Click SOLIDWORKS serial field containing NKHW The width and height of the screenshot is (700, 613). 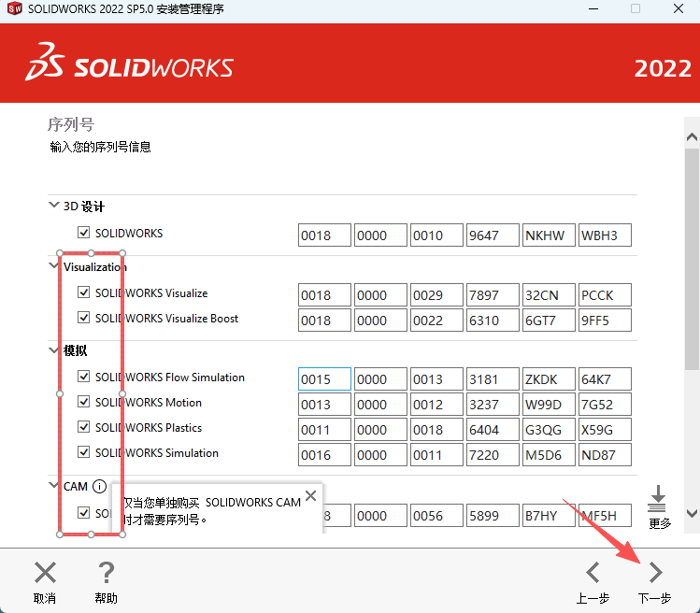click(550, 235)
